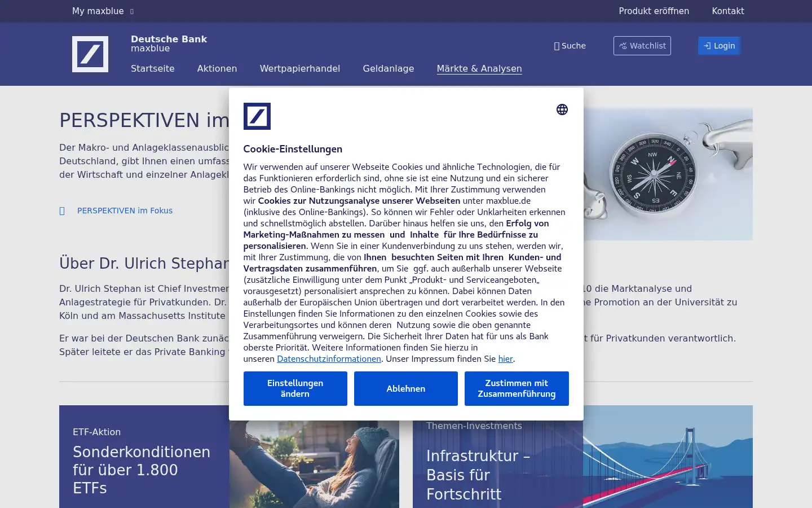The width and height of the screenshot is (812, 508).
Task: Click Zustimmen mit Zusammenführung button
Action: click(x=517, y=388)
